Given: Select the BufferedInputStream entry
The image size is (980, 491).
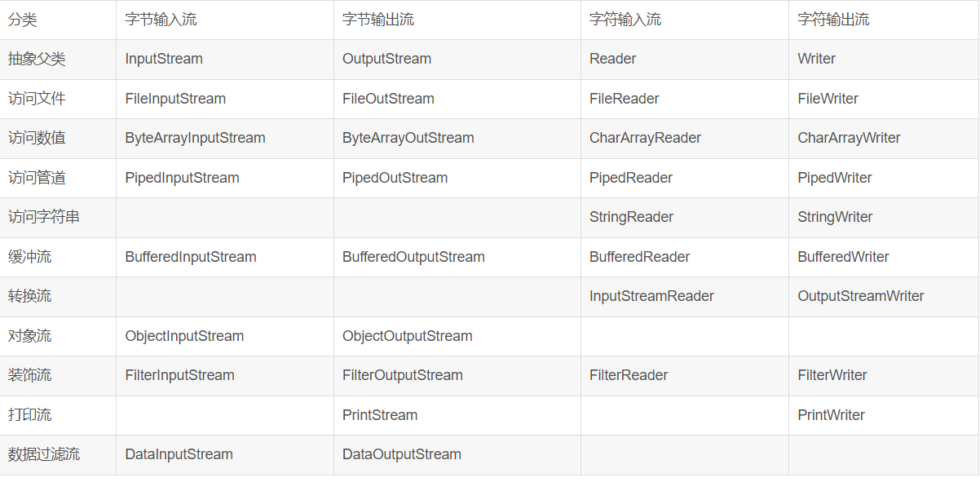Looking at the screenshot, I should tap(224, 257).
